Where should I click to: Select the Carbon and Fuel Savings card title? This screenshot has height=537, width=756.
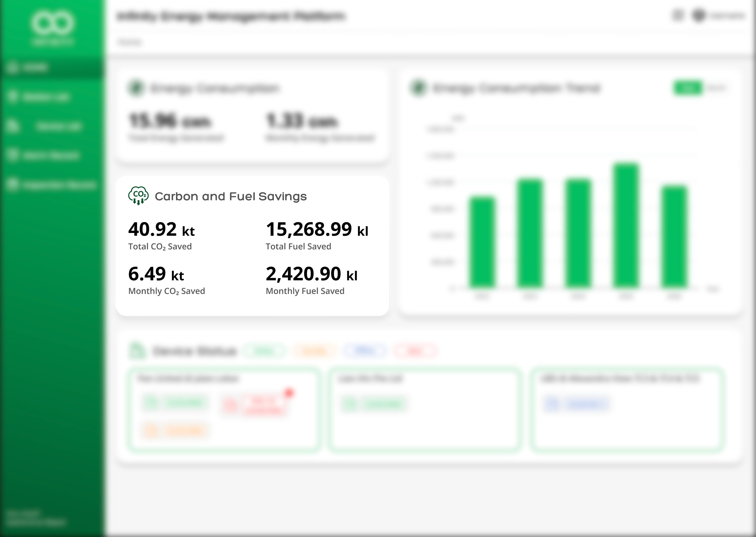click(231, 196)
